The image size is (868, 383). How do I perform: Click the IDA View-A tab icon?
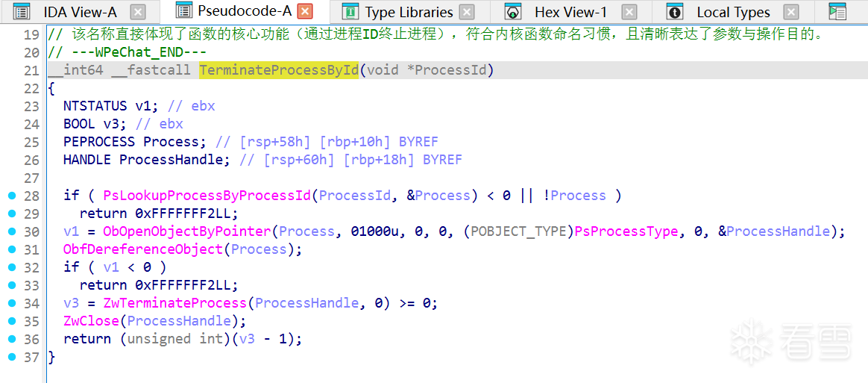(21, 12)
